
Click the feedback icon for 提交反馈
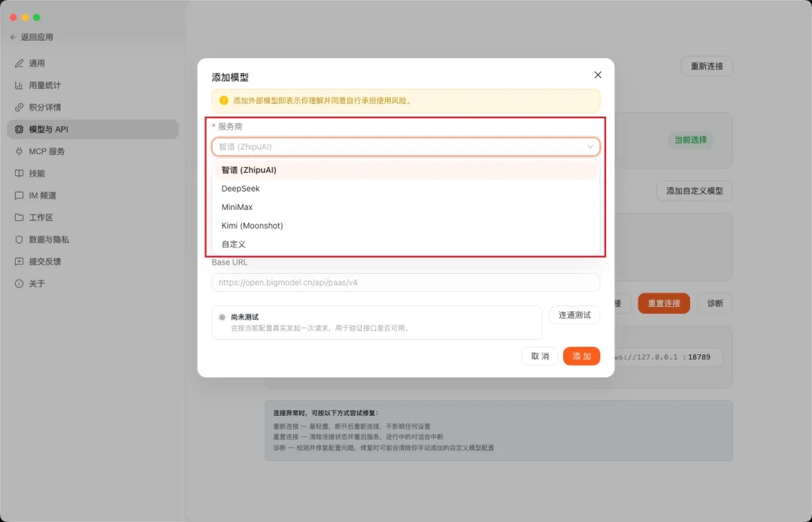tap(19, 262)
